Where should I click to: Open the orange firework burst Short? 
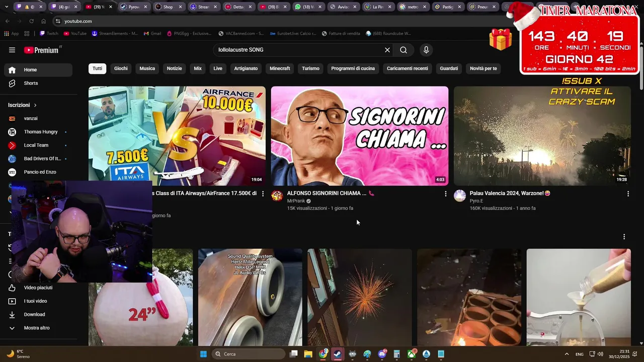(x=360, y=297)
